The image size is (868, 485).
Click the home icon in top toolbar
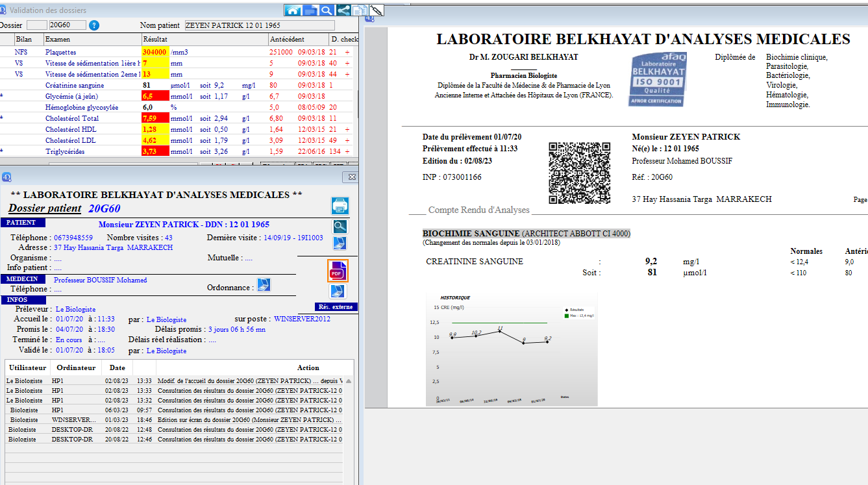tap(293, 10)
